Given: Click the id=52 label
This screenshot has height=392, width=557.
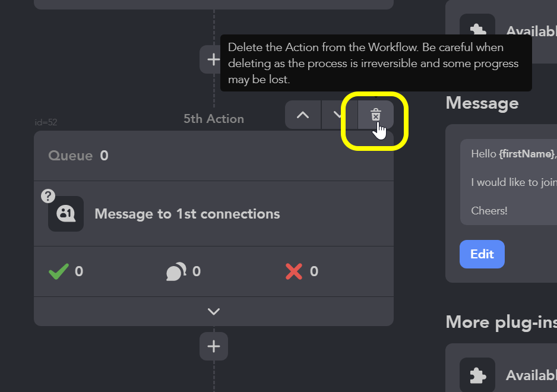Looking at the screenshot, I should [x=46, y=122].
